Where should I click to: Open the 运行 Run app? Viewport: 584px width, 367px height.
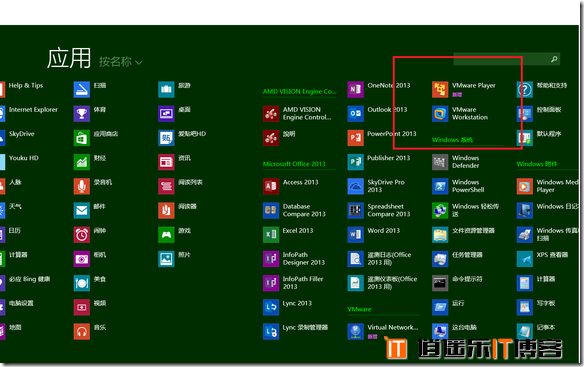pos(448,307)
